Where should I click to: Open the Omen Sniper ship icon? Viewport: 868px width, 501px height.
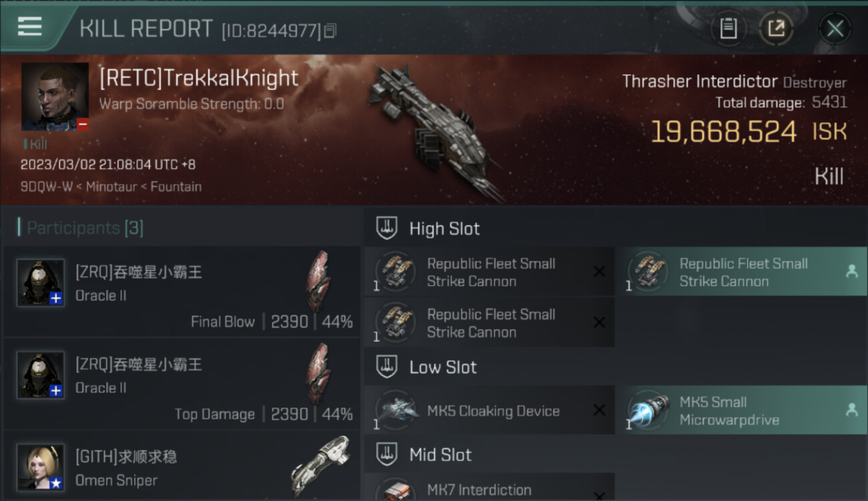320,466
